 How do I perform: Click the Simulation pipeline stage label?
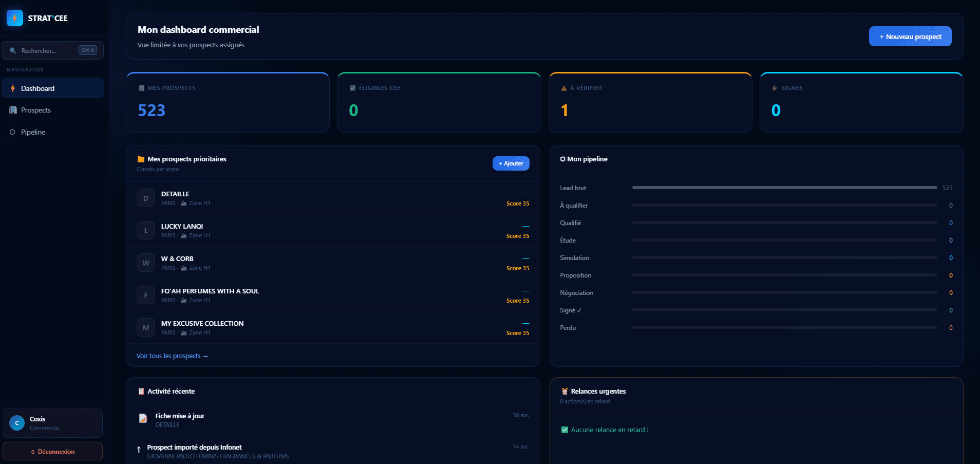pyautogui.click(x=574, y=258)
